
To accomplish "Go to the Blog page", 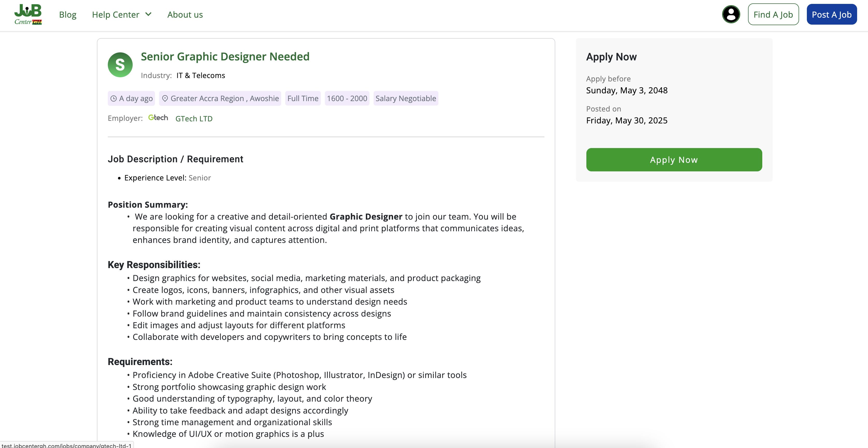I will [68, 15].
